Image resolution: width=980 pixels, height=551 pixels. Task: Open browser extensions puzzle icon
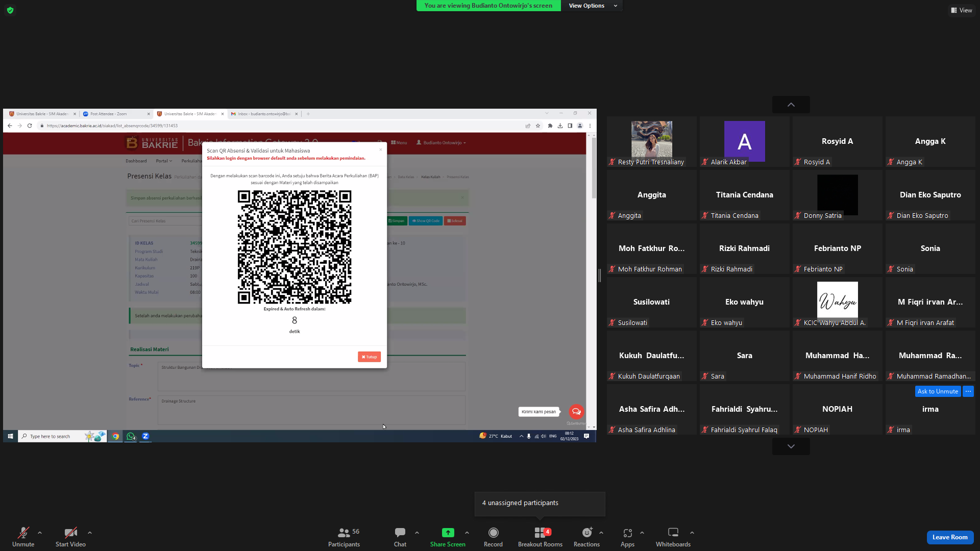550,126
